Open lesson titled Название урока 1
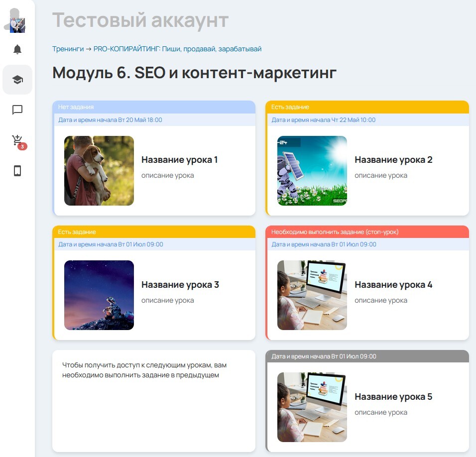The height and width of the screenshot is (457, 476). click(179, 160)
